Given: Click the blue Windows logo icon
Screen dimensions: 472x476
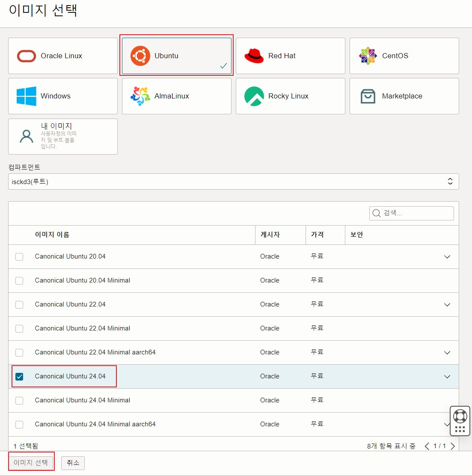Looking at the screenshot, I should pos(27,96).
